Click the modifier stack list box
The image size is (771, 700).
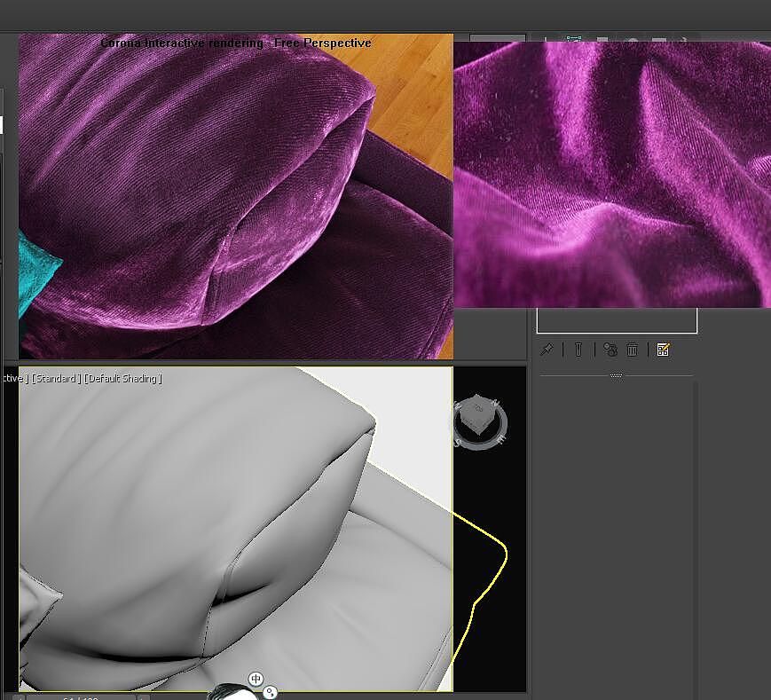(x=617, y=320)
